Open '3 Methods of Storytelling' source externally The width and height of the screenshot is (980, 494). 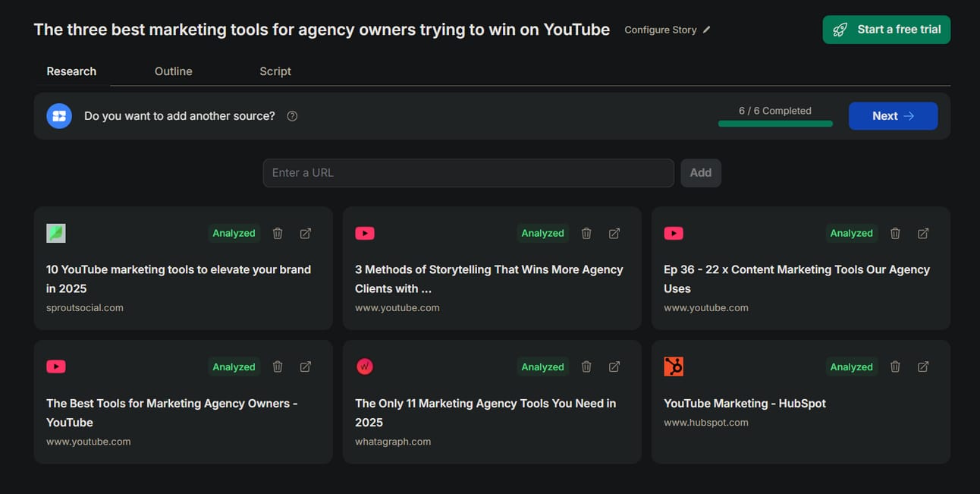(x=614, y=234)
